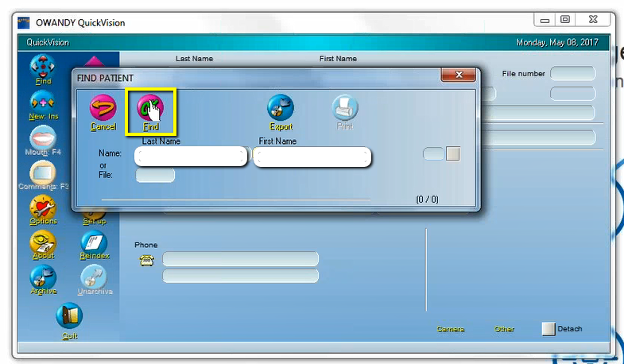Open the Options heart-wrench icon
Image resolution: width=624 pixels, height=364 pixels.
43,210
